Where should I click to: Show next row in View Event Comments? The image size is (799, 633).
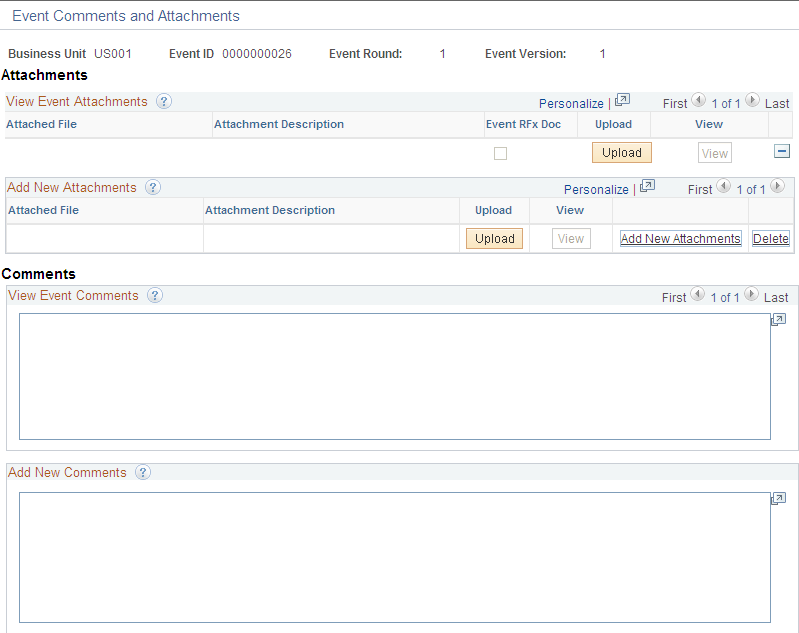click(751, 294)
